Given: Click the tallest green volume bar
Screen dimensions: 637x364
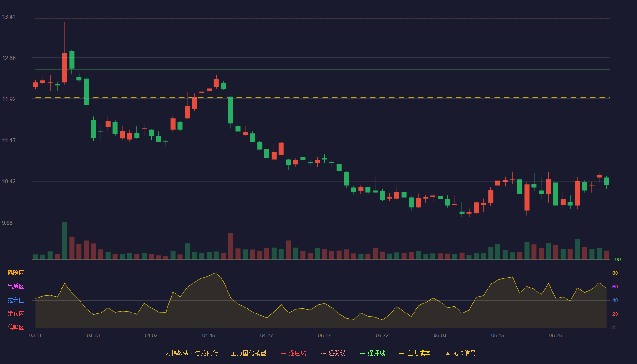Looking at the screenshot, I should (65, 241).
